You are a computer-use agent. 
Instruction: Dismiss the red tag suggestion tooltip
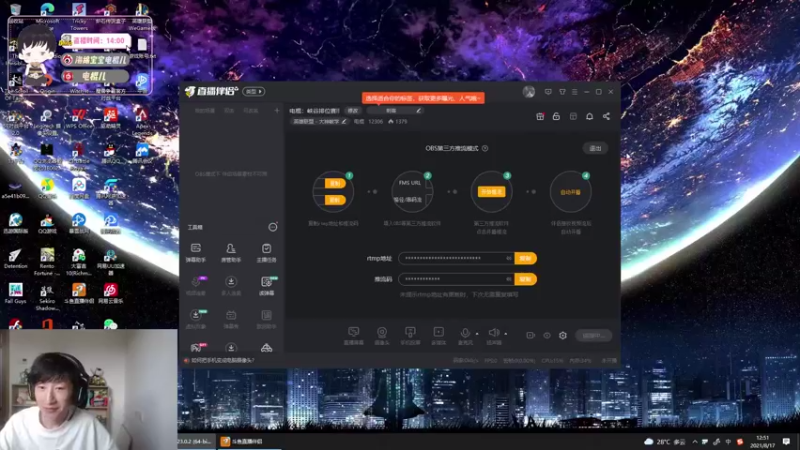coord(423,98)
